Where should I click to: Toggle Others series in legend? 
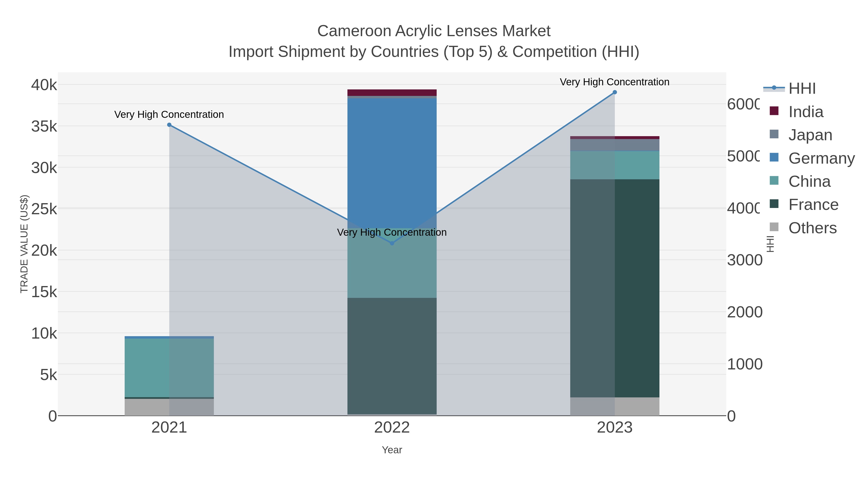(803, 228)
